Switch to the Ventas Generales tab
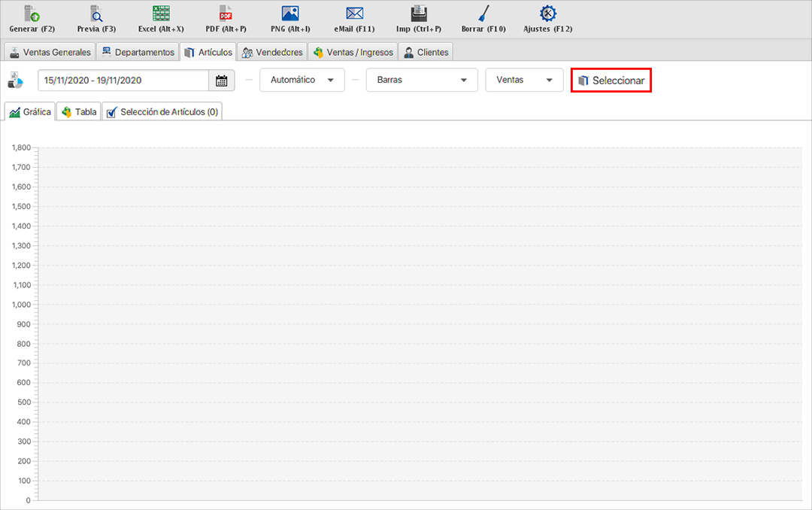This screenshot has width=812, height=510. click(x=50, y=53)
